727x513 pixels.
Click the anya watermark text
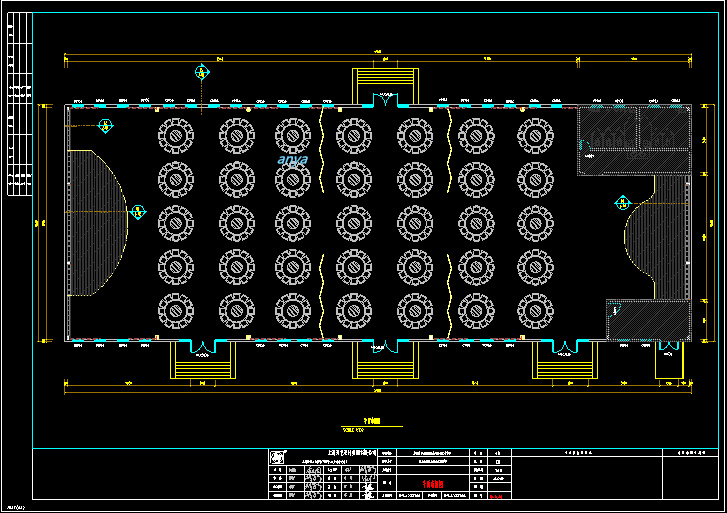293,159
